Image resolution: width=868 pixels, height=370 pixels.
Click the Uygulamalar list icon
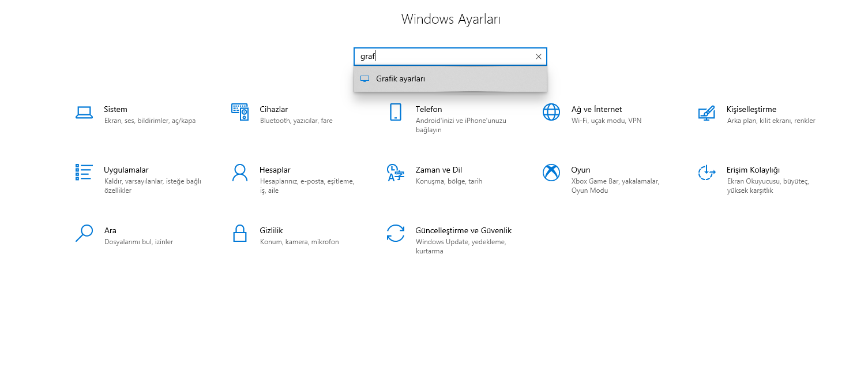(x=84, y=172)
